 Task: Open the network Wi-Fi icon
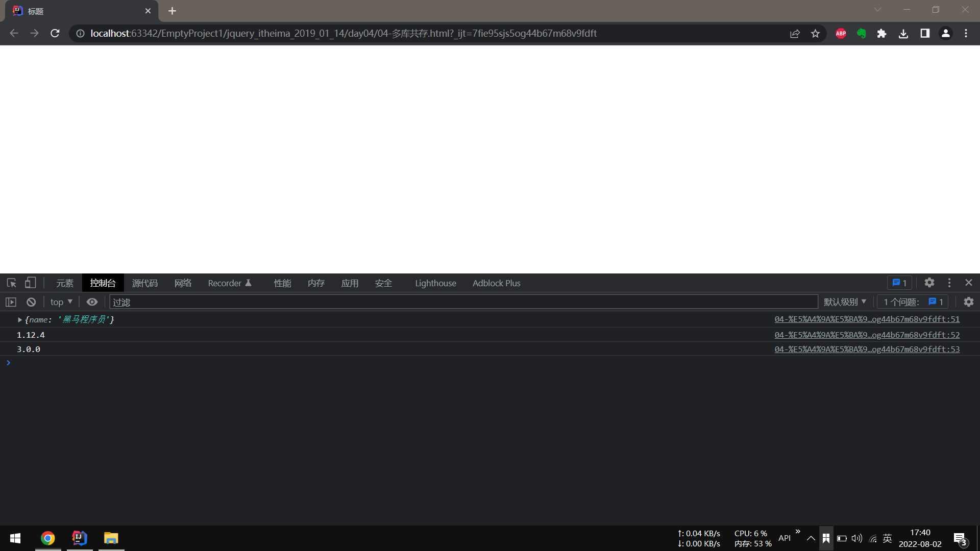[x=873, y=538]
